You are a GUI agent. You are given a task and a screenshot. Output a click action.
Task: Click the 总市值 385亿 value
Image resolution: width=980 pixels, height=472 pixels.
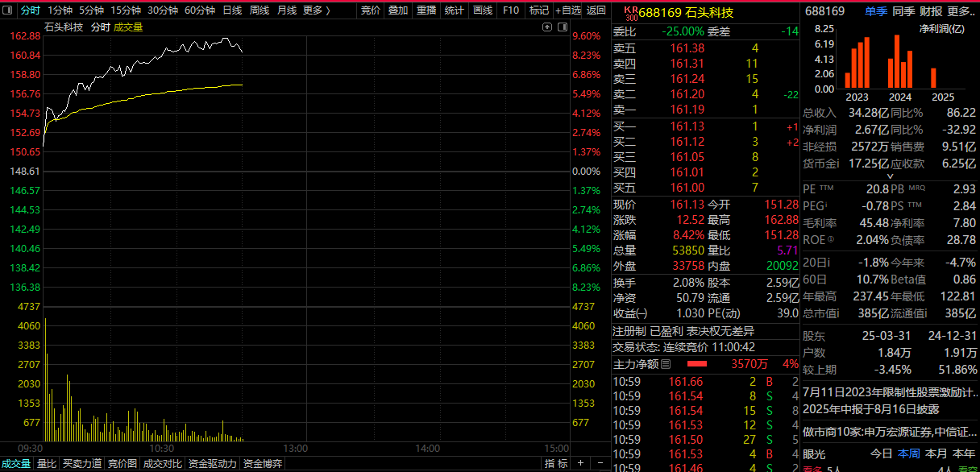874,313
